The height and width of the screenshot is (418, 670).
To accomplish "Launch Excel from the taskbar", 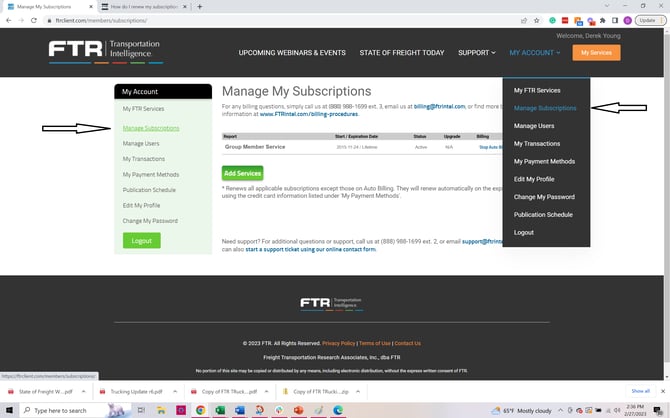I will pos(220,410).
